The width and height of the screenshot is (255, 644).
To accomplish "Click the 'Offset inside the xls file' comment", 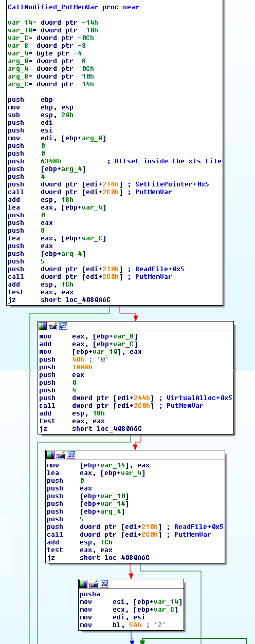I will [x=164, y=161].
